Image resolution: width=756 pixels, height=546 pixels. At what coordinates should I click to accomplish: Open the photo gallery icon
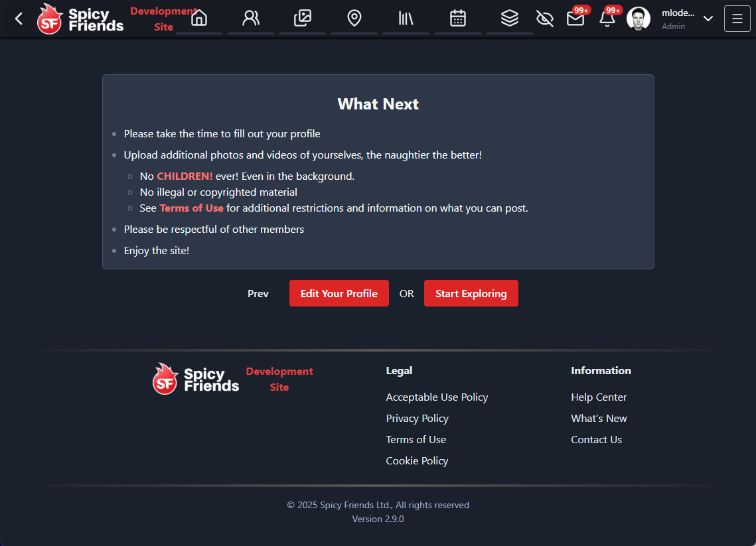pyautogui.click(x=303, y=19)
